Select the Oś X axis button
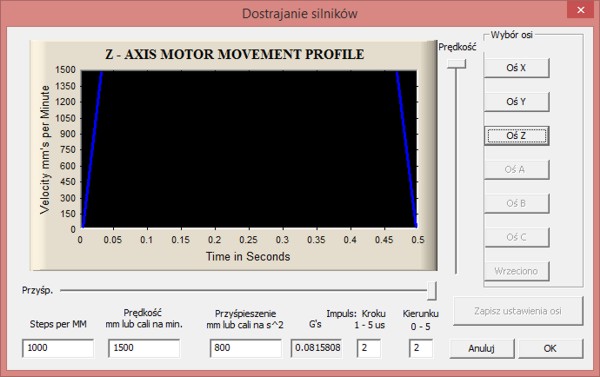 (x=516, y=68)
